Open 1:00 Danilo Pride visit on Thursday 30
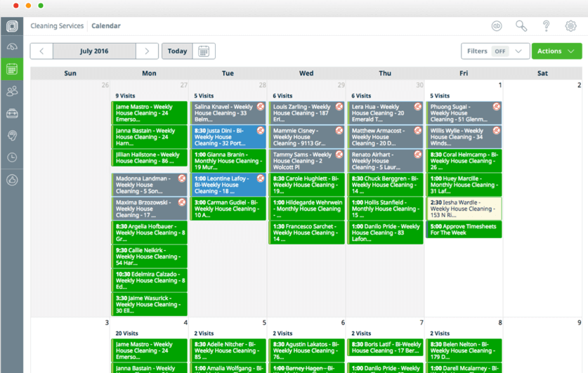Screen dimensions: 588x373 (385, 233)
